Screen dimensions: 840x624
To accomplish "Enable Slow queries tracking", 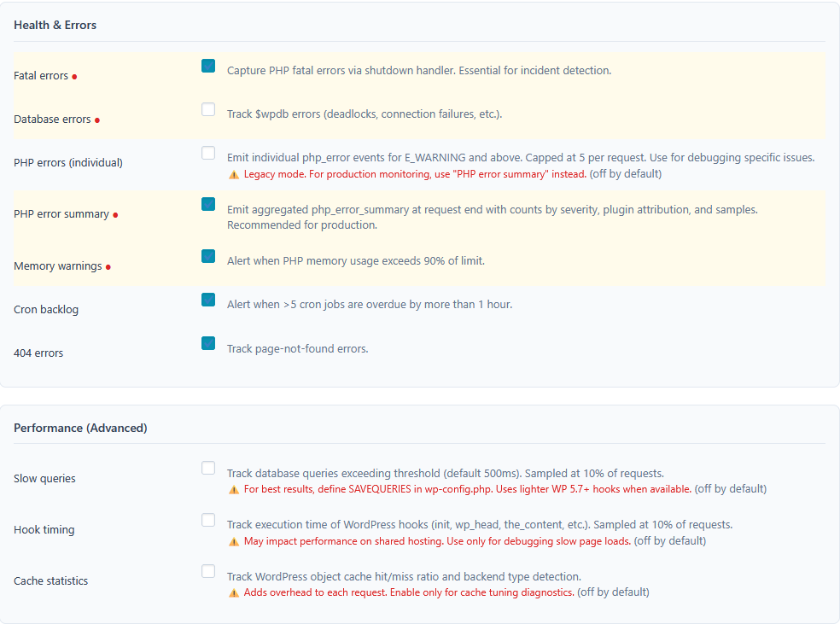I will coord(208,468).
